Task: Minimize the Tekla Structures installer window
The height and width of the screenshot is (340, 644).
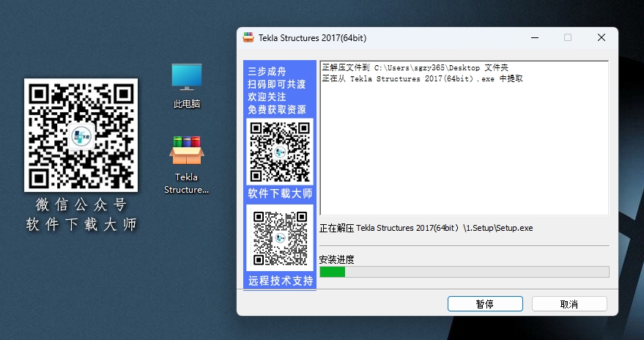Action: pos(535,38)
